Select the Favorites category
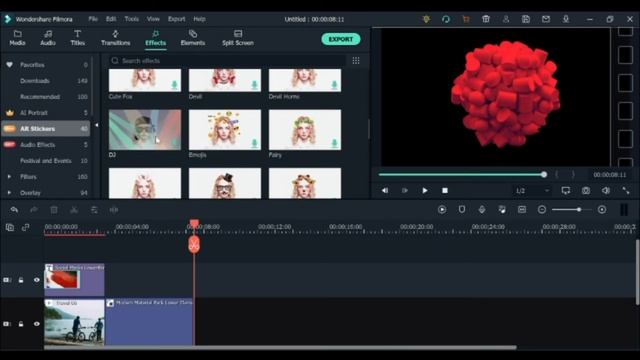 (47, 65)
